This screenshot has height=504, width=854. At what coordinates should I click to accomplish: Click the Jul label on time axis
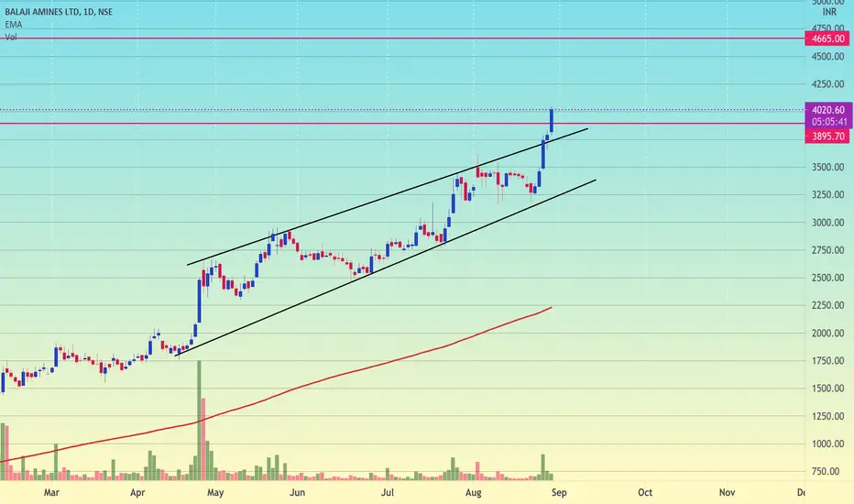pyautogui.click(x=388, y=493)
